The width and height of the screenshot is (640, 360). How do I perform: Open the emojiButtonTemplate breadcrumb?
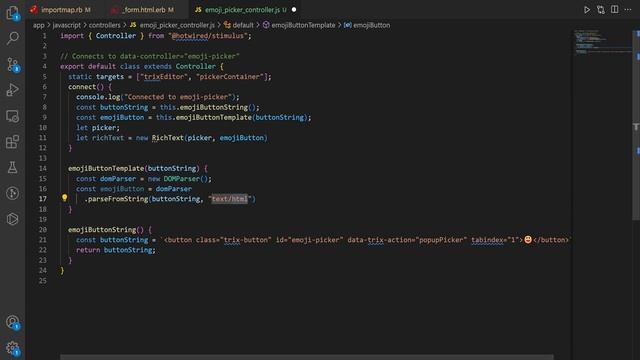[x=299, y=25]
